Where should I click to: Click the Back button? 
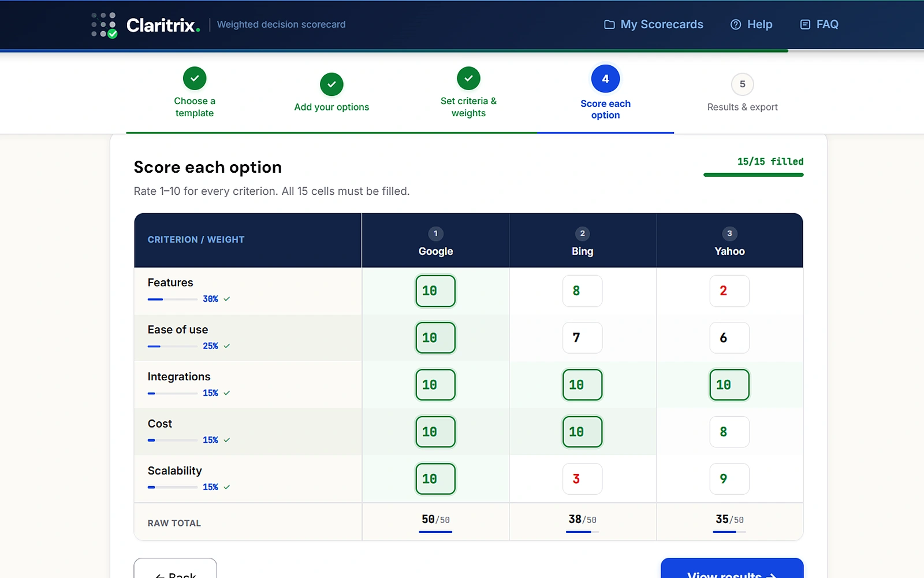coord(176,569)
